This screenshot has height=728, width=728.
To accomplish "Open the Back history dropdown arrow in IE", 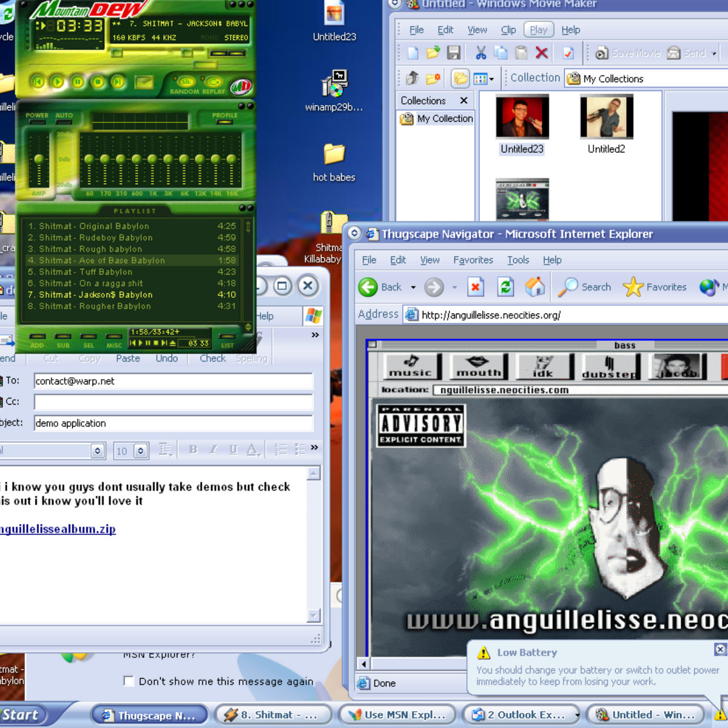I will (x=413, y=288).
